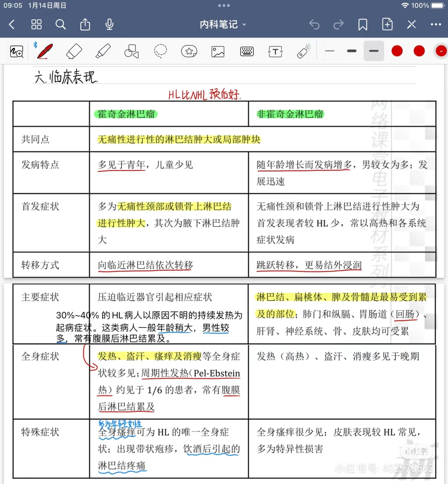
Task: Select the Lasso selection tool
Action: coord(161,51)
